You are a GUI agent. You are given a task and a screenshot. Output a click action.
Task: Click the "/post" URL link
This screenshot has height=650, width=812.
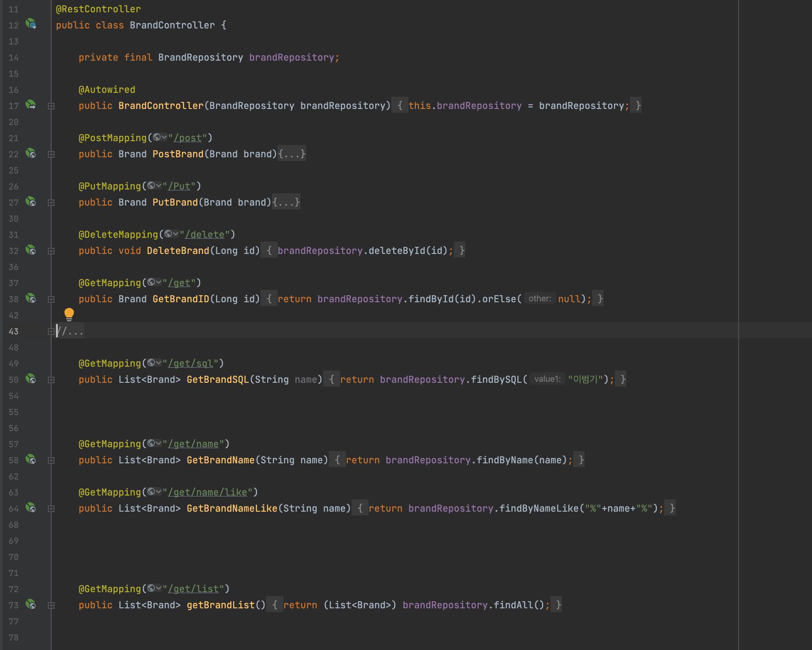(188, 138)
